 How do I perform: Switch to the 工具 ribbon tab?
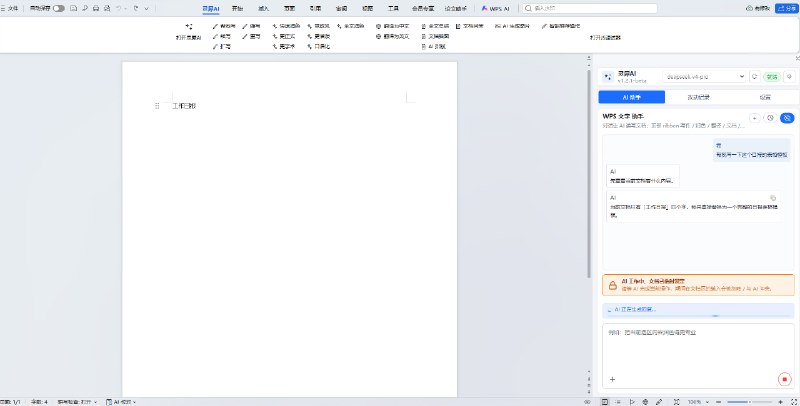(393, 9)
